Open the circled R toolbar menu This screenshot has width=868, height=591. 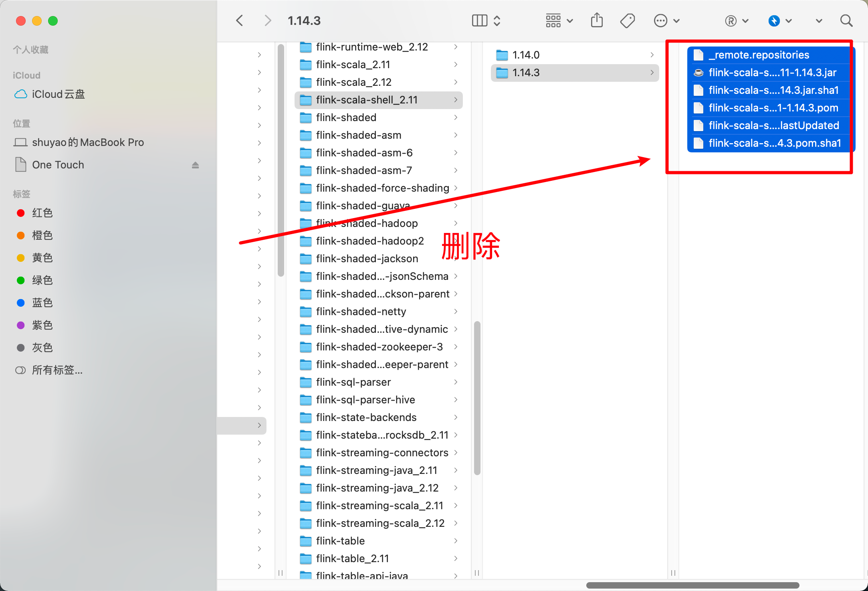point(737,20)
